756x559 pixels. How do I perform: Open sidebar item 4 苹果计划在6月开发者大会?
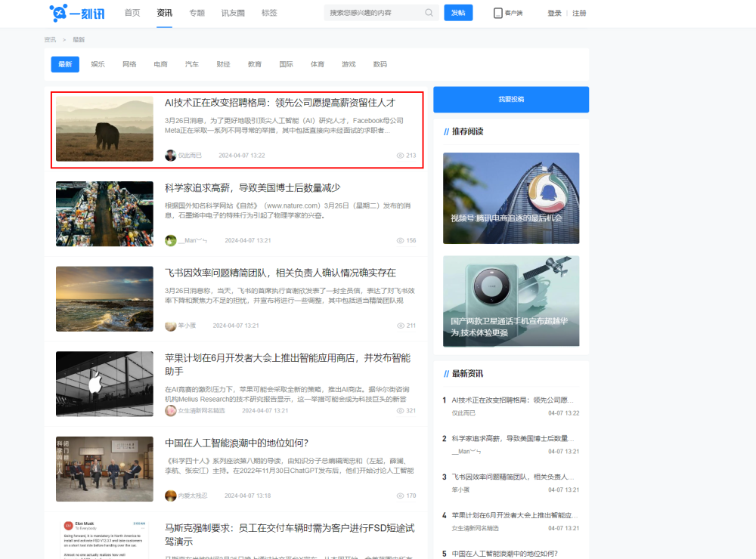[x=513, y=515]
